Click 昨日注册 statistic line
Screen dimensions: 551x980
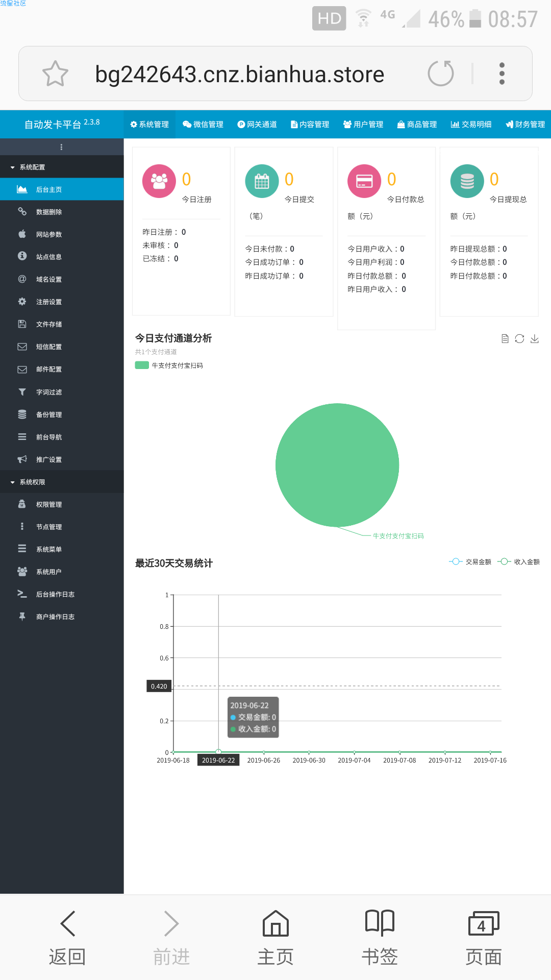pos(164,232)
